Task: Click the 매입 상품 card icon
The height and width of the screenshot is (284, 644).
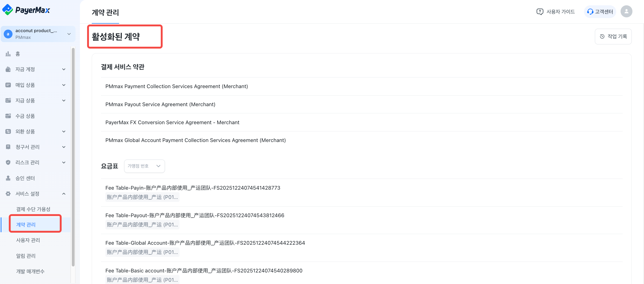Action: tap(8, 85)
